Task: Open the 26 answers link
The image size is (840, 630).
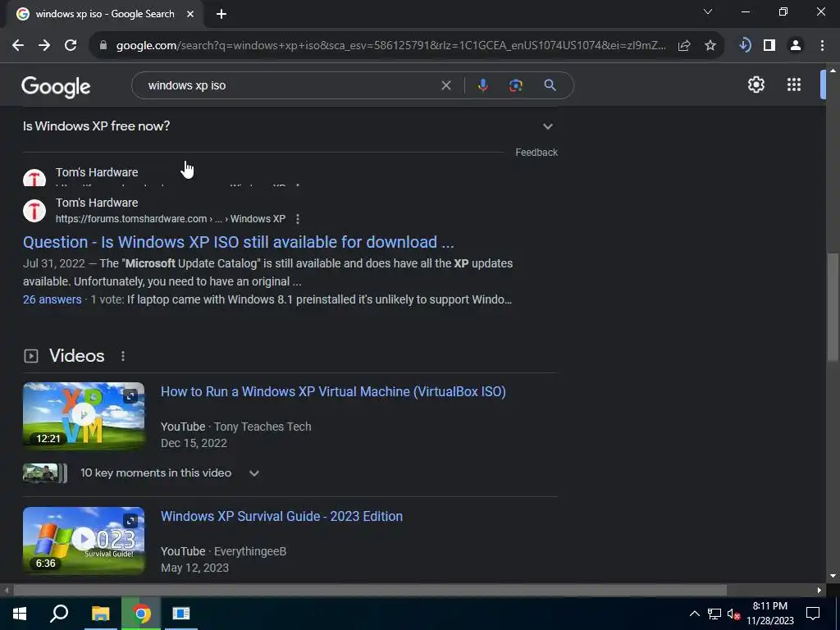Action: coord(52,299)
